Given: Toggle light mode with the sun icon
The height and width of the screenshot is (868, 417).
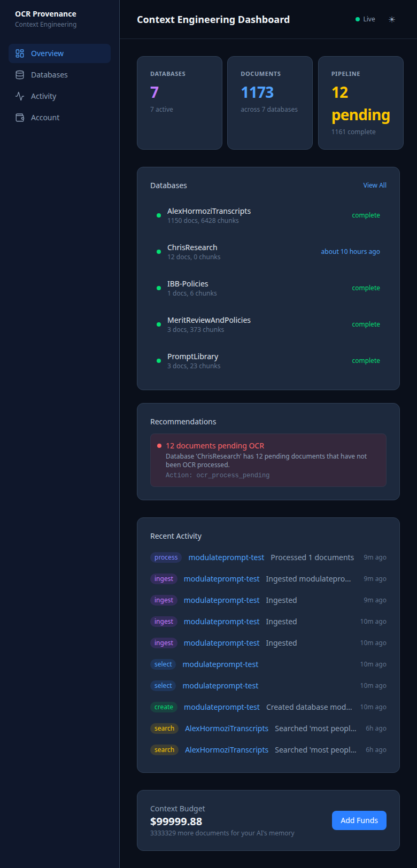Looking at the screenshot, I should point(391,19).
